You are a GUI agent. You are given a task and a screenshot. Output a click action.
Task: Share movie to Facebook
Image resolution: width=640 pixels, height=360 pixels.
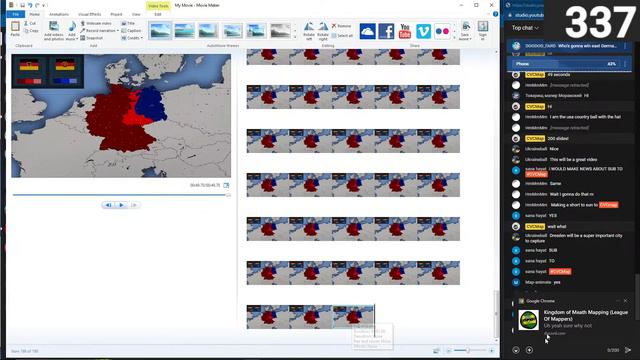(x=386, y=31)
